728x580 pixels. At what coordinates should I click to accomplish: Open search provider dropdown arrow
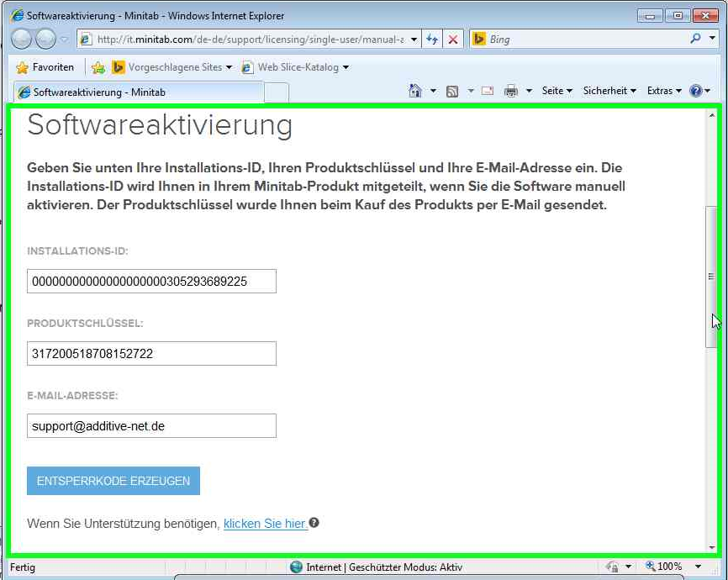pos(712,39)
